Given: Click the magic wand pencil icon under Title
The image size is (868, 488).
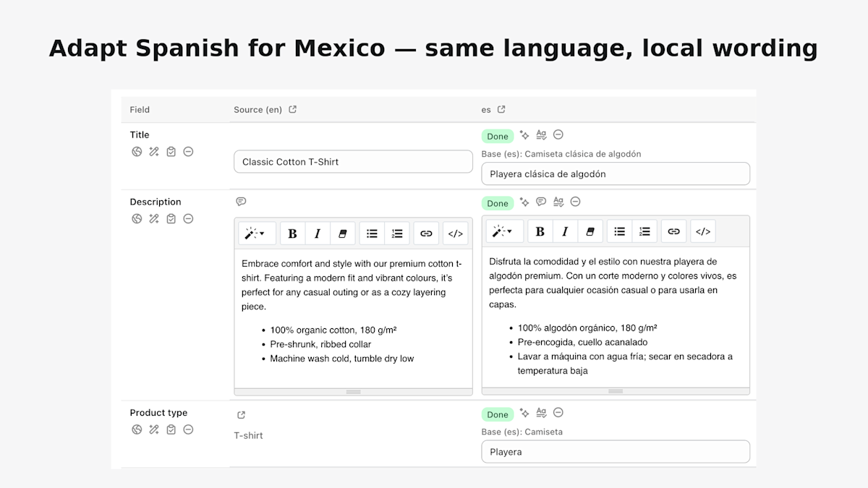Looking at the screenshot, I should point(154,152).
